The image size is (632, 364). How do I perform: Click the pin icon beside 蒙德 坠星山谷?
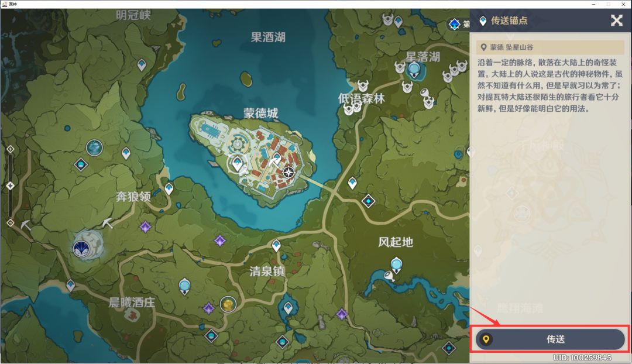click(x=484, y=47)
